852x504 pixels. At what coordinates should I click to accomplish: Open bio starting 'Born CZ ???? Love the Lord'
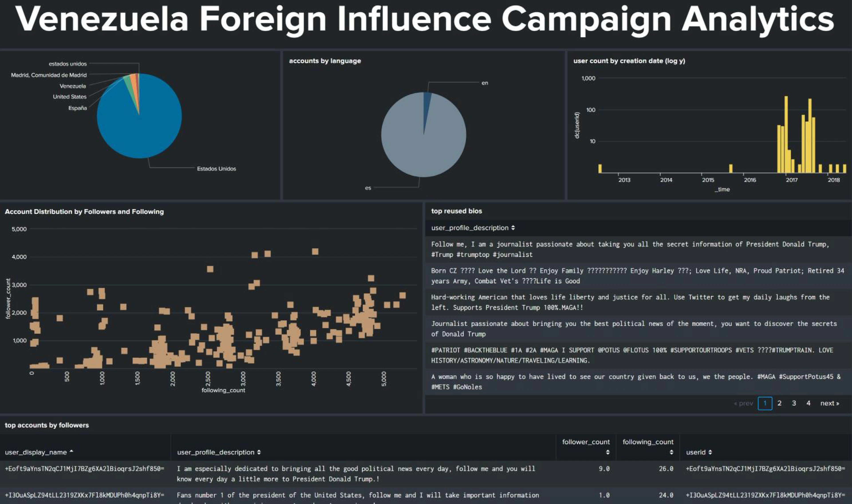click(638, 276)
